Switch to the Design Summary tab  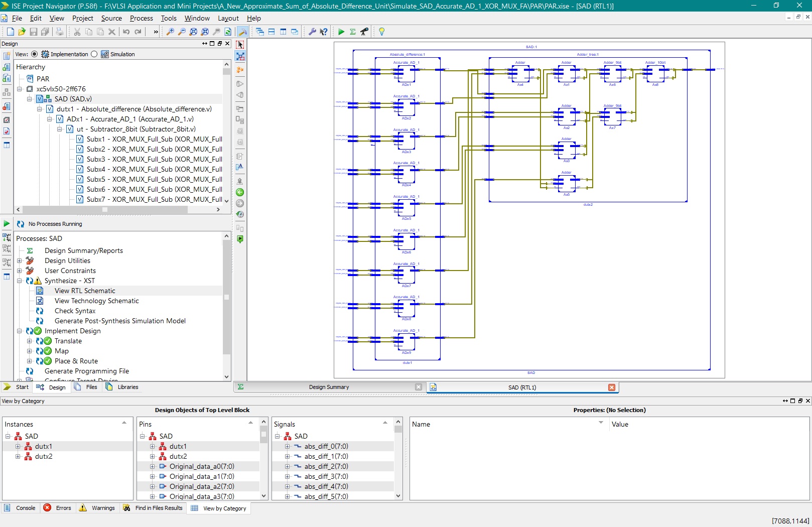click(329, 387)
